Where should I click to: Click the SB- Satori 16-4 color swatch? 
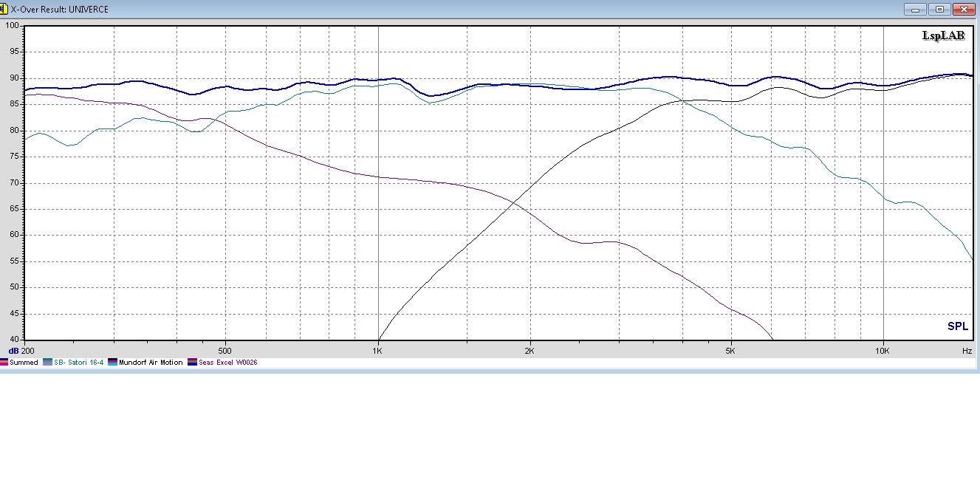pos(48,363)
